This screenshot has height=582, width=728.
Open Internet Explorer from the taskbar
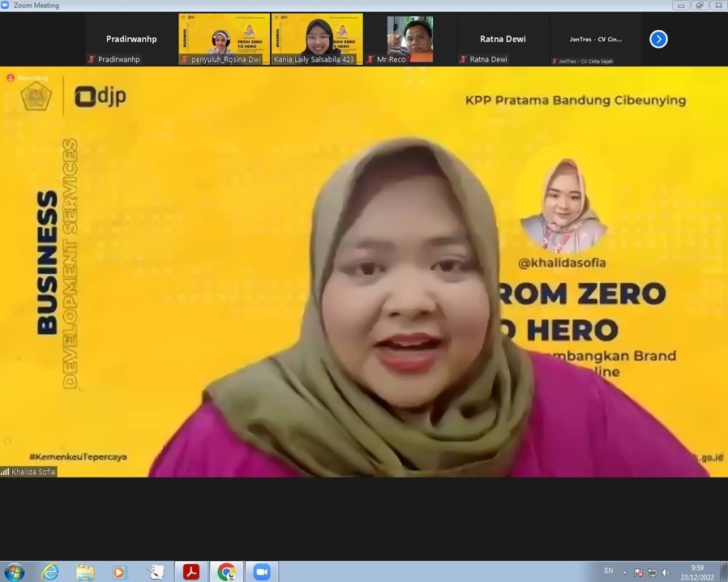click(x=50, y=571)
